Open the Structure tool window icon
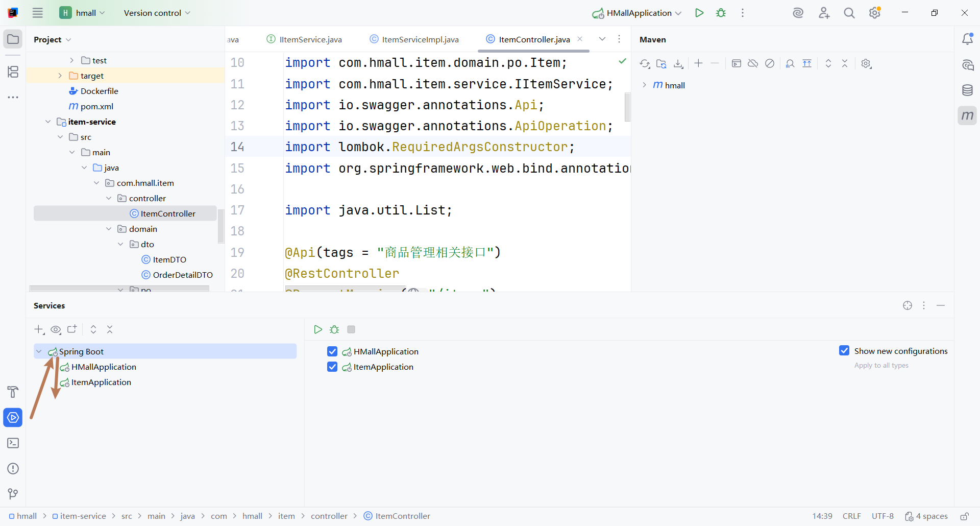 pos(13,71)
